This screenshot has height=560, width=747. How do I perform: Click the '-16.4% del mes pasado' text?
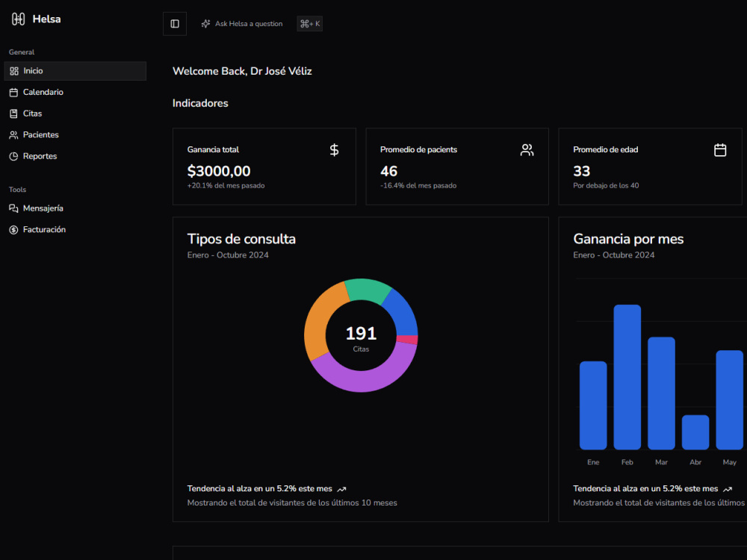point(418,186)
